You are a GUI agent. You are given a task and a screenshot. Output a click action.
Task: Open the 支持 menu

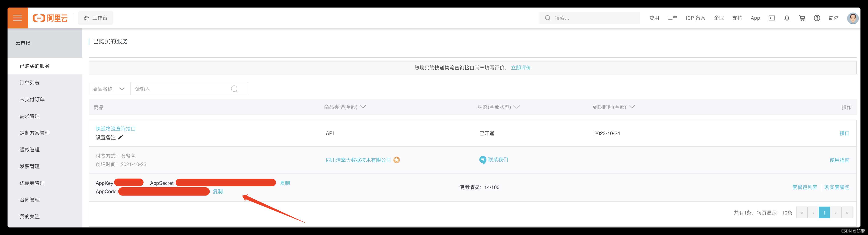(x=737, y=18)
